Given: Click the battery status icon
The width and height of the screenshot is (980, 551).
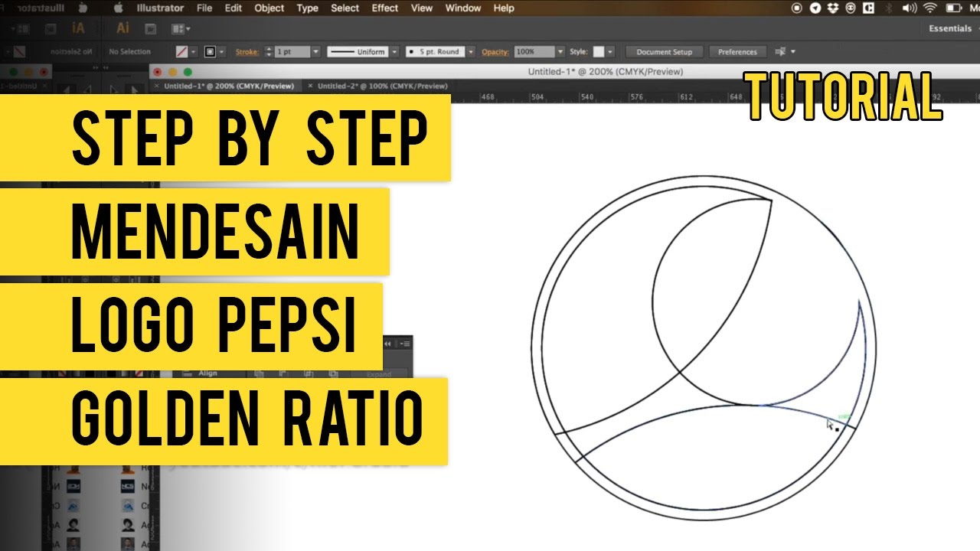Looking at the screenshot, I should [954, 8].
